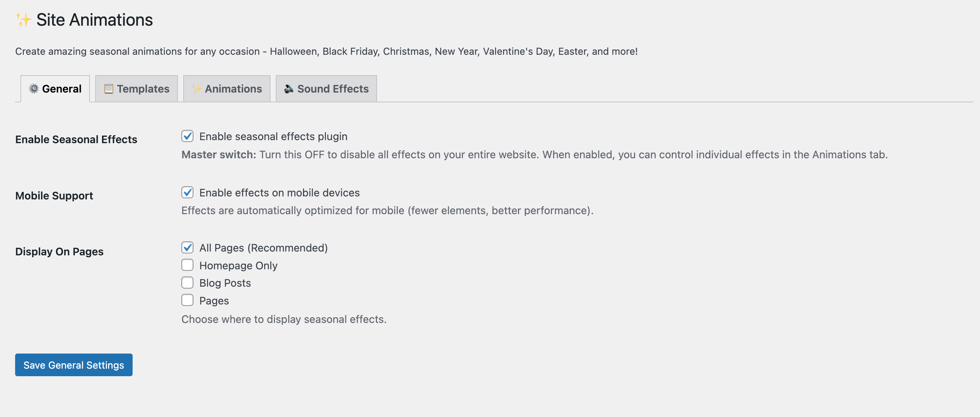Viewport: 980px width, 417px height.
Task: Enable display on Blog Posts
Action: (187, 282)
